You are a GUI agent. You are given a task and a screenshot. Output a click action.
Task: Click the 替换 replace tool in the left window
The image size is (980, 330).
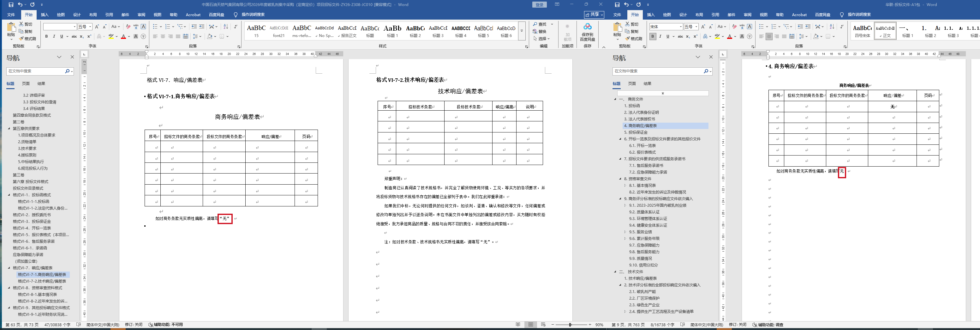click(540, 31)
